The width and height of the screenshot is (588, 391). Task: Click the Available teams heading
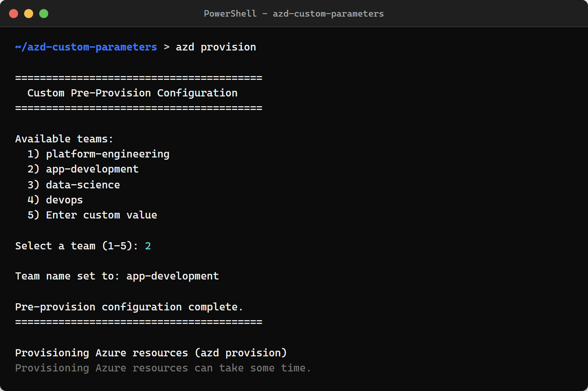(64, 139)
